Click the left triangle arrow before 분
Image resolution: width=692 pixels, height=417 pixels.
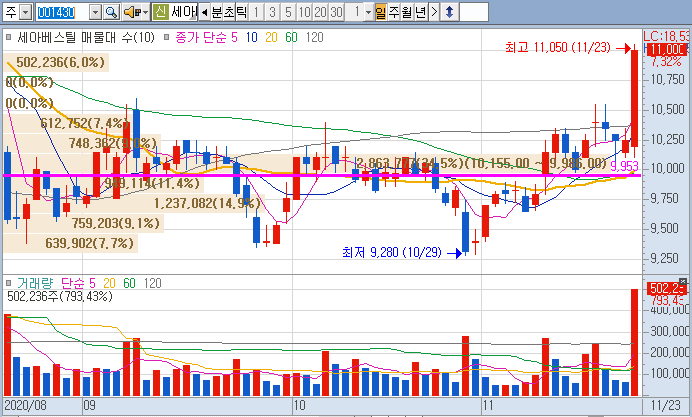(x=204, y=12)
